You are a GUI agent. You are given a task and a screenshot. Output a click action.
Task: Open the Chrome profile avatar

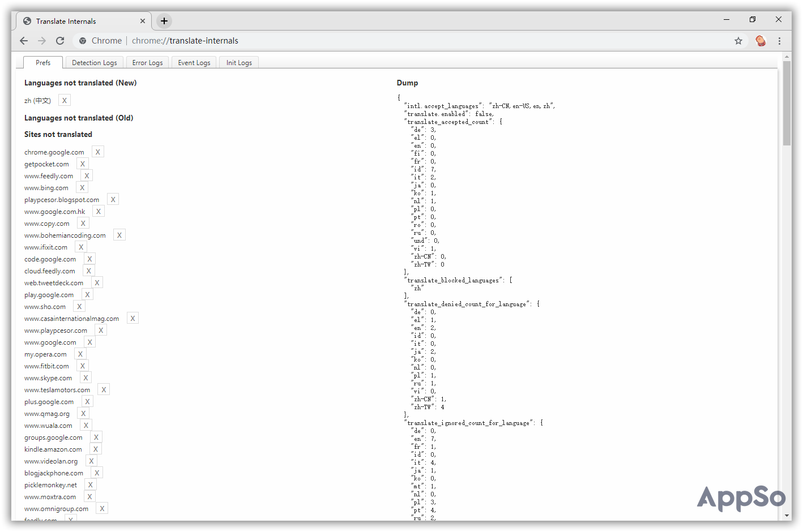point(761,41)
